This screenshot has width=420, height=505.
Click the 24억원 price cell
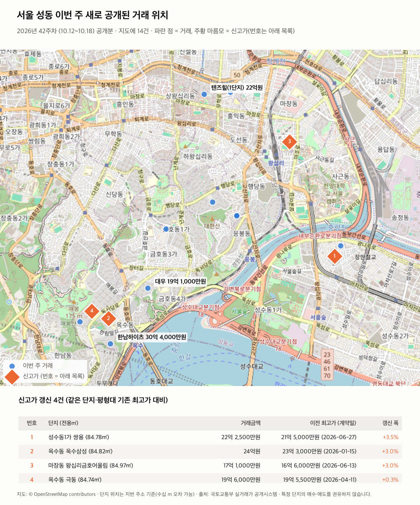click(252, 451)
